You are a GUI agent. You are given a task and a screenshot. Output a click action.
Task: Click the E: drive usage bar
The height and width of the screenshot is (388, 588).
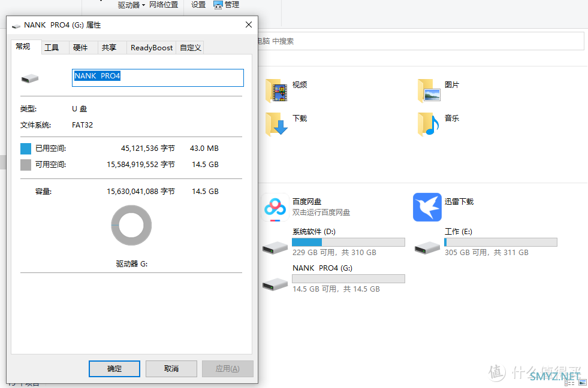tap(500, 242)
